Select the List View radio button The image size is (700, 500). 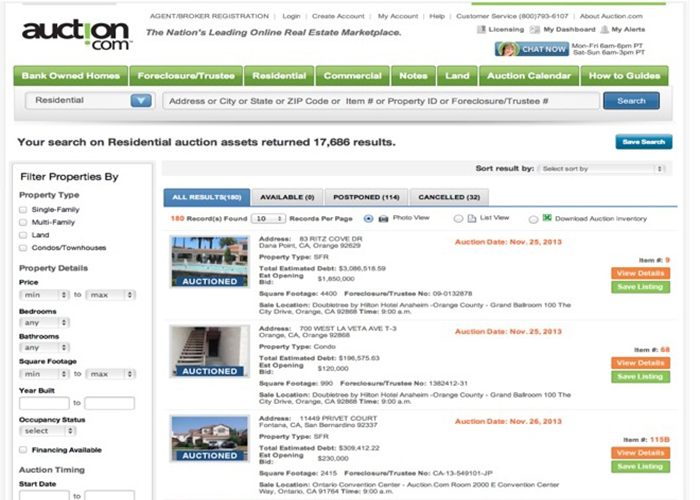pyautogui.click(x=458, y=219)
